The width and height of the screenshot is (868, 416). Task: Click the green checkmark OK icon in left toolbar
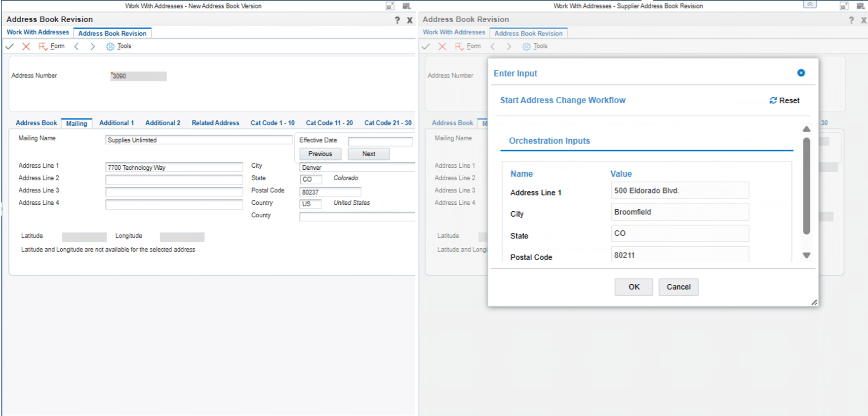(x=9, y=46)
